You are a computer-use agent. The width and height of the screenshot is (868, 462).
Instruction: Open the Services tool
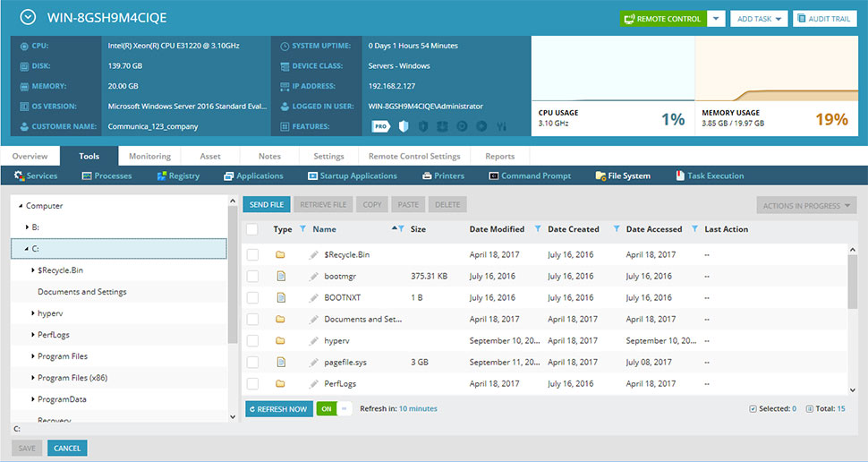click(x=36, y=175)
